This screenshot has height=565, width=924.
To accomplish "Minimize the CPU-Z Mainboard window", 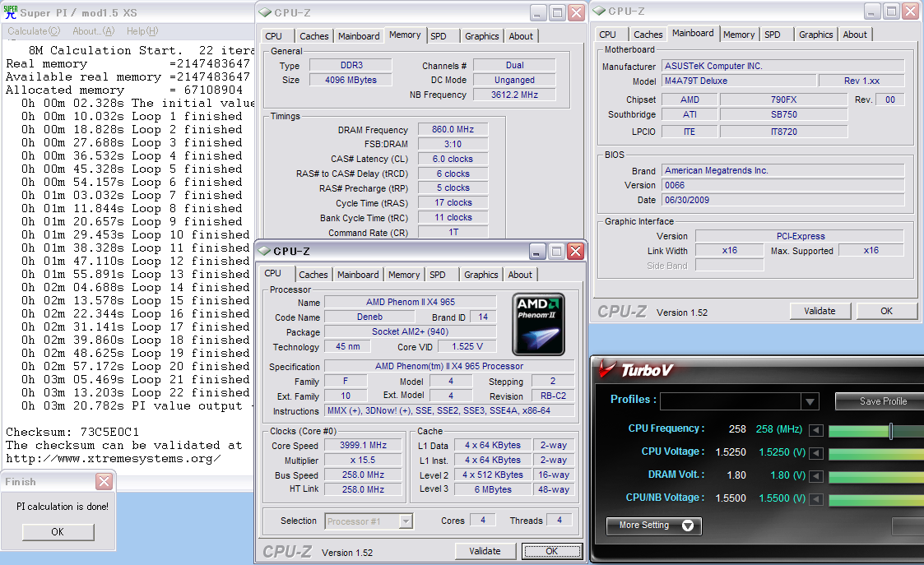I will pos(872,12).
